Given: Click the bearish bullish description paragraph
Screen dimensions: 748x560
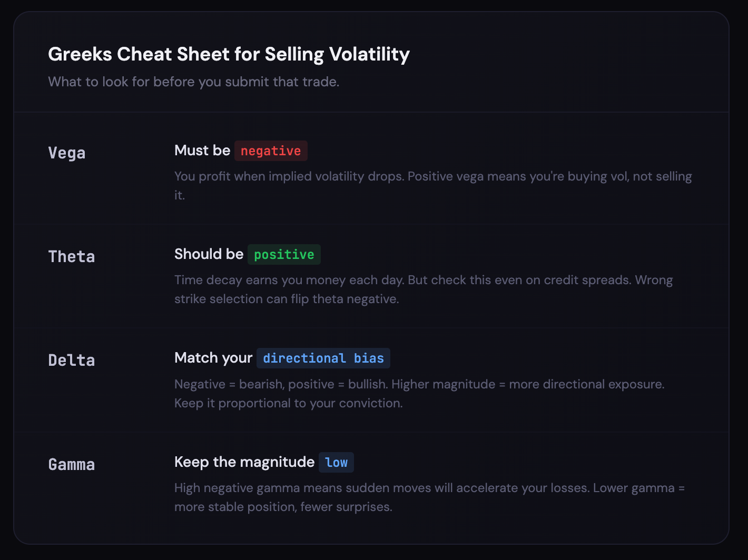Looking at the screenshot, I should coord(419,394).
